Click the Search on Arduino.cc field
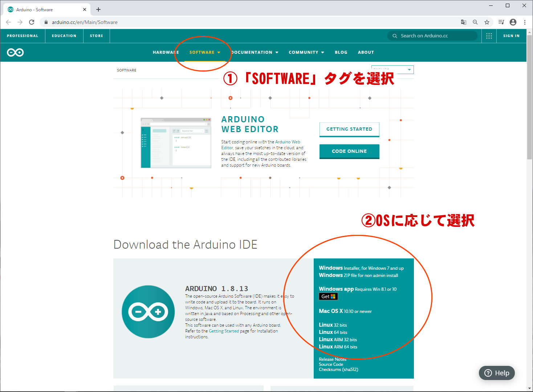The width and height of the screenshot is (533, 392). point(432,36)
